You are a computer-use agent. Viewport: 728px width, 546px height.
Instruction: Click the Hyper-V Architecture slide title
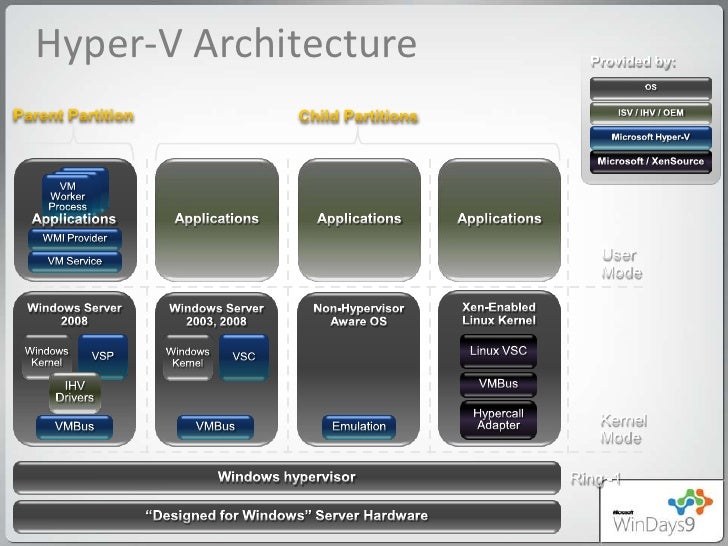click(x=227, y=45)
